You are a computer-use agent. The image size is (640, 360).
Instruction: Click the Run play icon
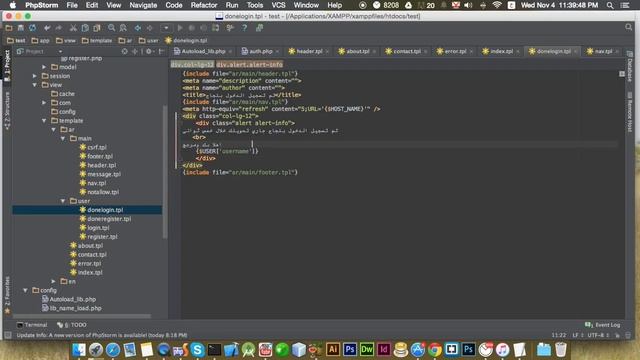click(x=180, y=28)
